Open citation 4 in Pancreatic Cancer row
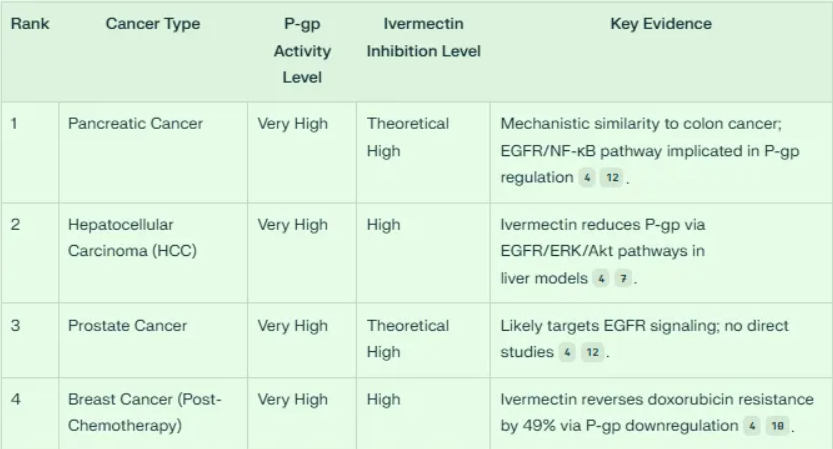 [x=586, y=178]
